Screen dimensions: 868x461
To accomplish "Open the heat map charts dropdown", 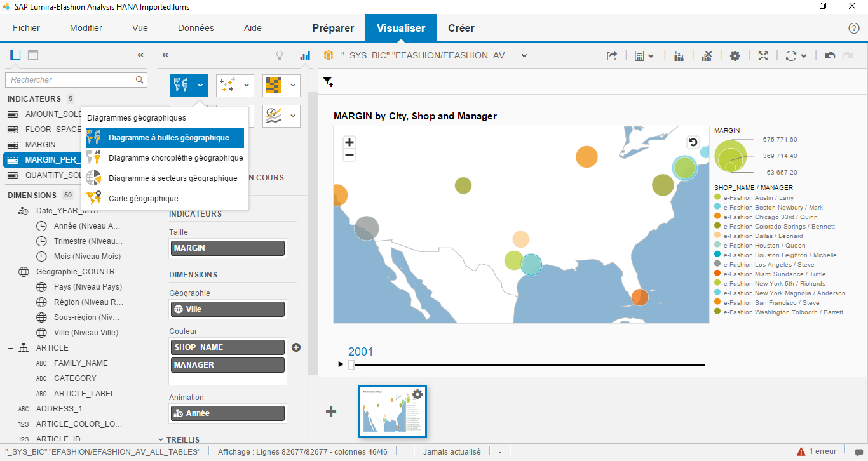I will [x=281, y=85].
